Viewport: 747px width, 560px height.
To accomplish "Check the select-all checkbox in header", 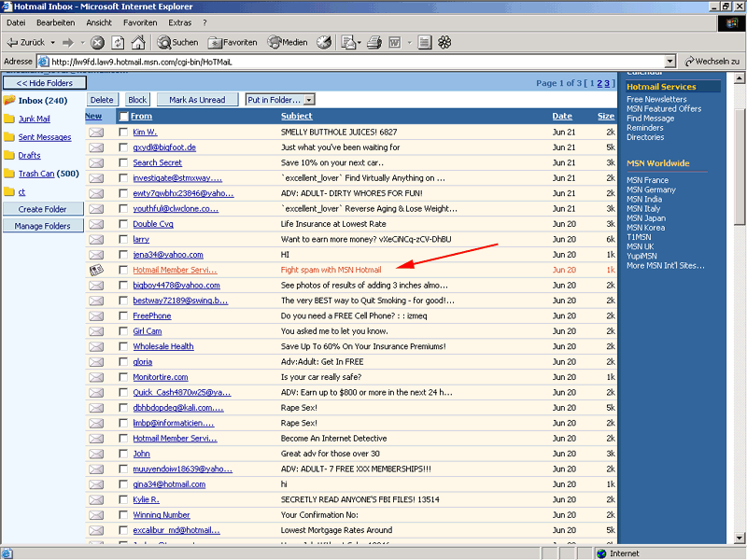I will click(x=124, y=116).
